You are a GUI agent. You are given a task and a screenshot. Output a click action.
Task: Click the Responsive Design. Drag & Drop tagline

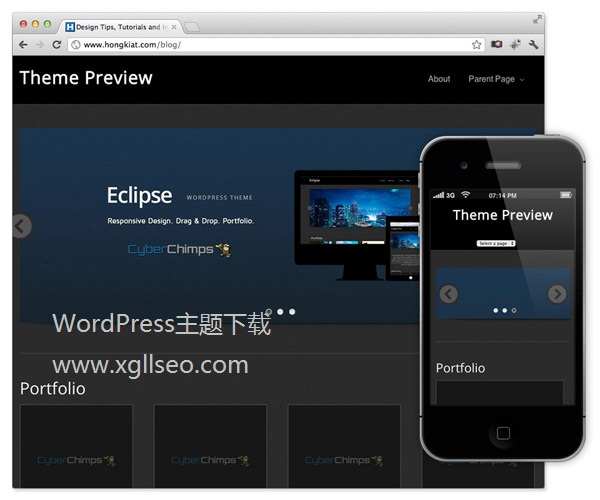181,221
